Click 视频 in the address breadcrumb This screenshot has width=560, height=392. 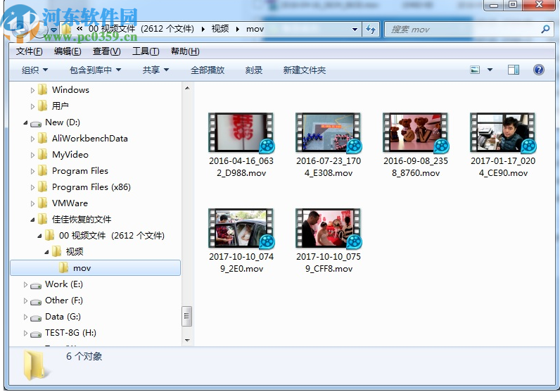(220, 29)
